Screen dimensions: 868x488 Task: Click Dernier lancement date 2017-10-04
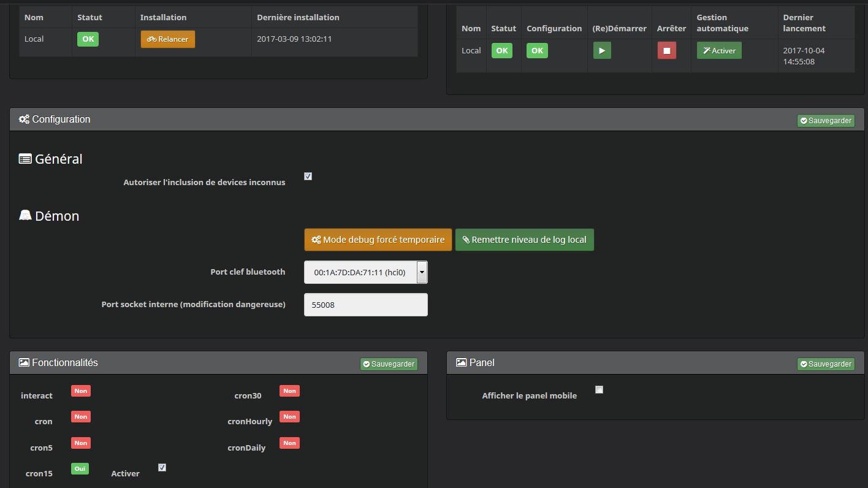coord(804,51)
